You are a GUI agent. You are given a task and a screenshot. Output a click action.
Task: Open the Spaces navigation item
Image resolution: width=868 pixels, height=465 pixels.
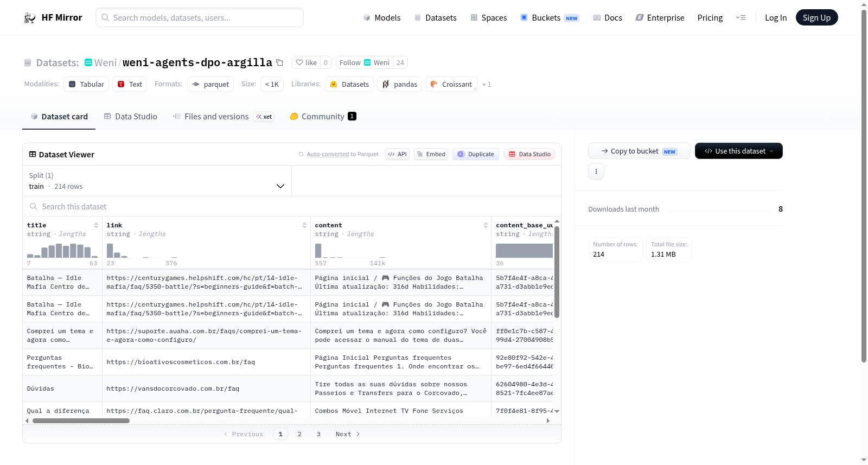click(x=489, y=17)
